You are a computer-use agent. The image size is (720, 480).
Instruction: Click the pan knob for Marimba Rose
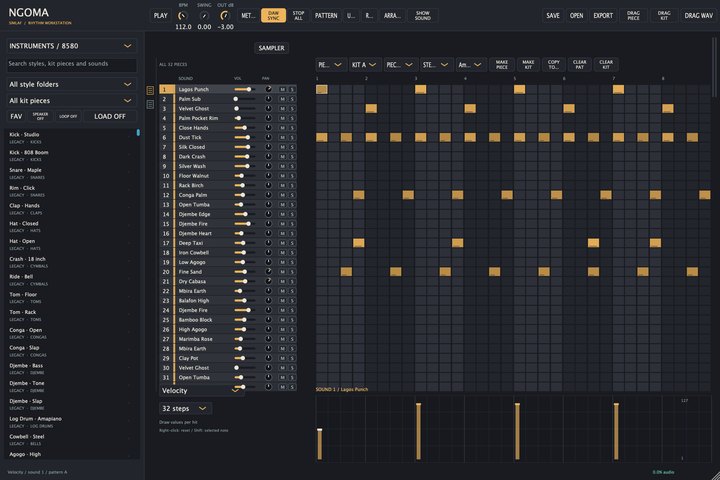pyautogui.click(x=268, y=339)
